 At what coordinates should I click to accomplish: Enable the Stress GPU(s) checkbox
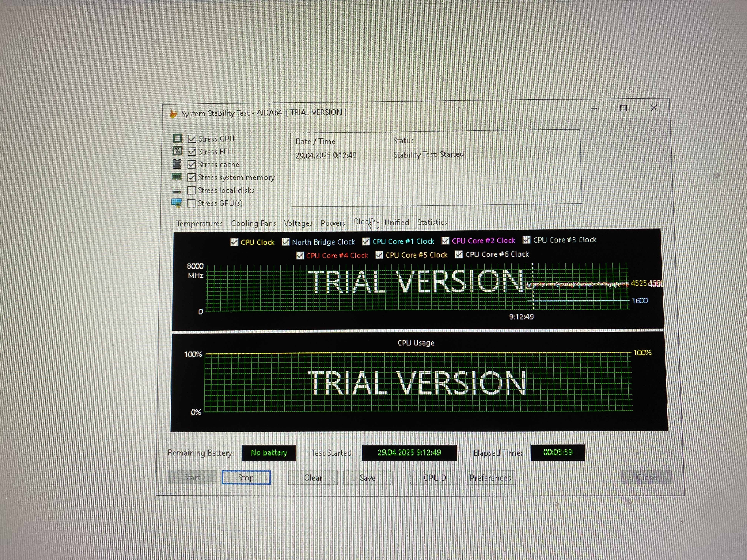[191, 203]
